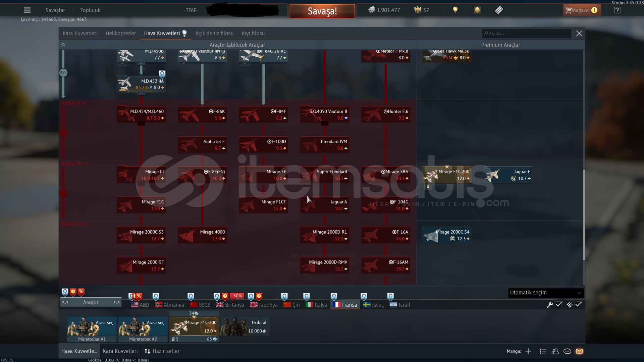Select Almanya nation
The width and height of the screenshot is (644, 362).
point(169,305)
